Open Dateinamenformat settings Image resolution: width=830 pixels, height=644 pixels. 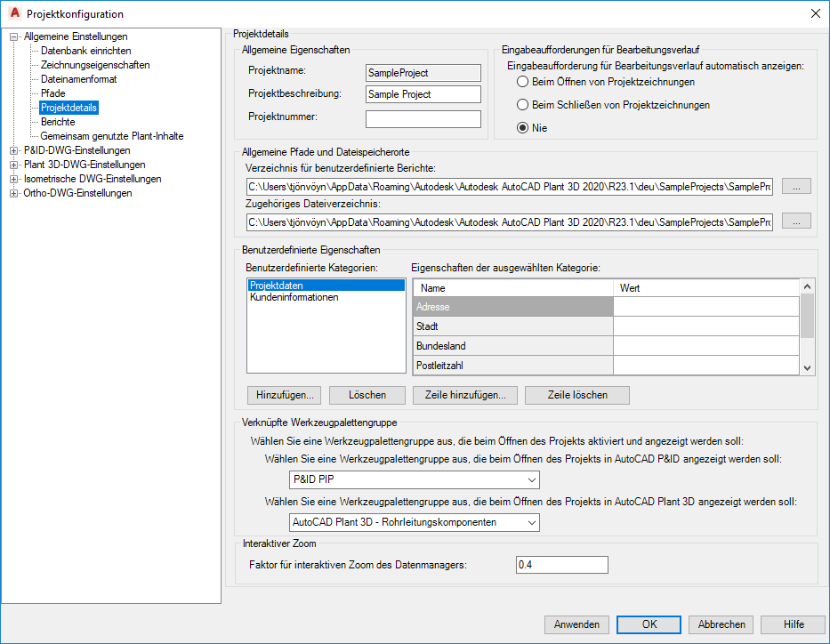point(79,79)
